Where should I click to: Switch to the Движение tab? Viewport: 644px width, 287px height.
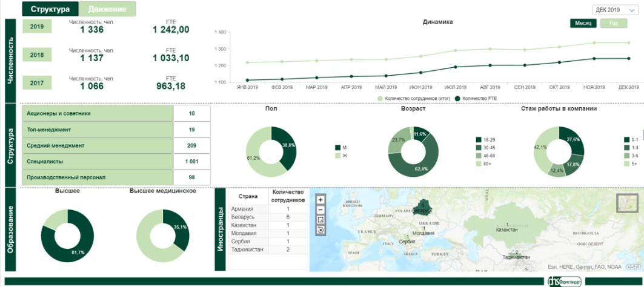[x=107, y=9]
